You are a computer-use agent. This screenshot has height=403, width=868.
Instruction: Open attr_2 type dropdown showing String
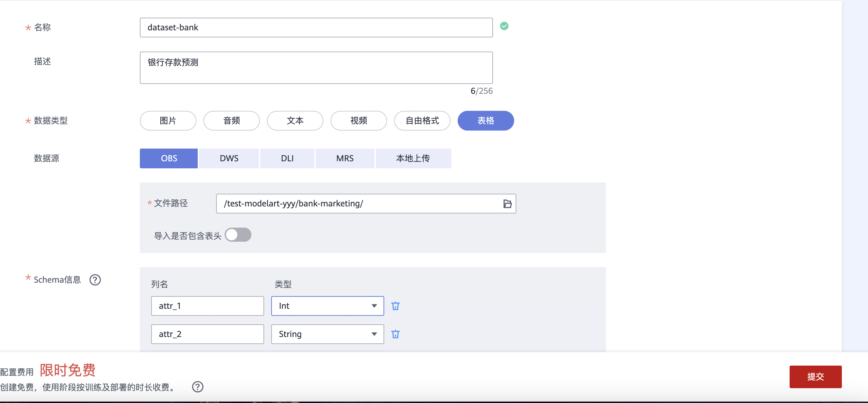point(327,334)
